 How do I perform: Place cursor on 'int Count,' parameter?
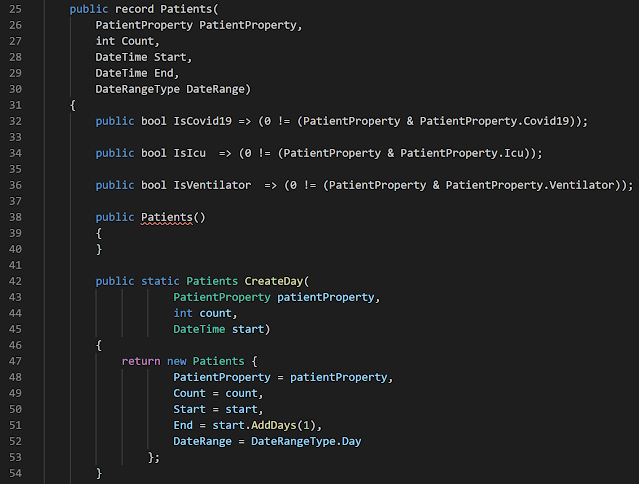pyautogui.click(x=127, y=41)
